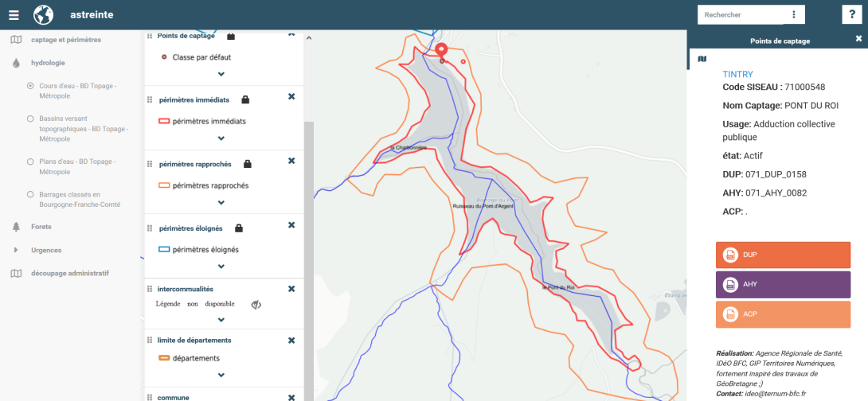Toggle the intercommunalités legend eye icon
This screenshot has height=401, width=868.
[x=256, y=304]
